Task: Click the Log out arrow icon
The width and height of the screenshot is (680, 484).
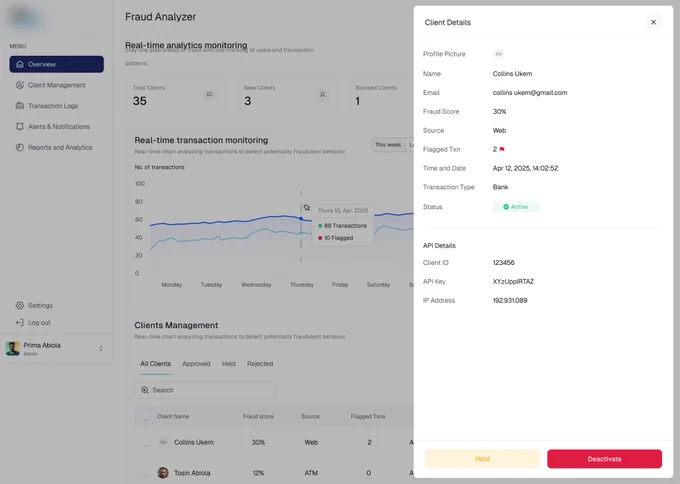Action: (x=20, y=322)
